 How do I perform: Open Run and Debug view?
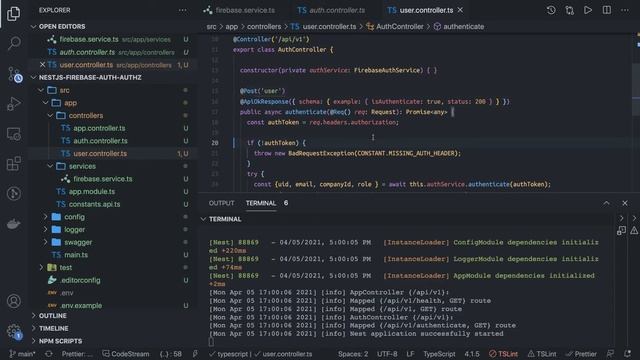[x=14, y=104]
